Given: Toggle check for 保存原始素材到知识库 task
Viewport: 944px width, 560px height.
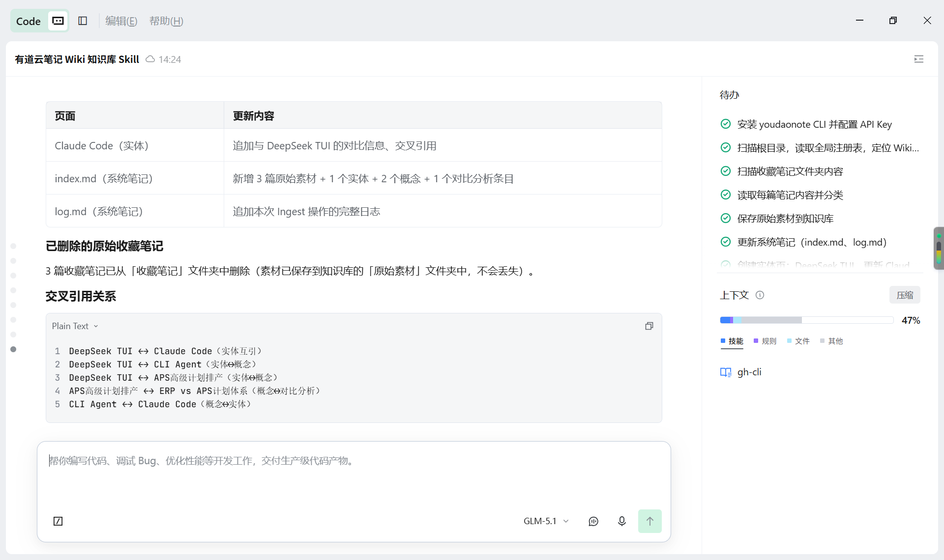Looking at the screenshot, I should click(726, 219).
